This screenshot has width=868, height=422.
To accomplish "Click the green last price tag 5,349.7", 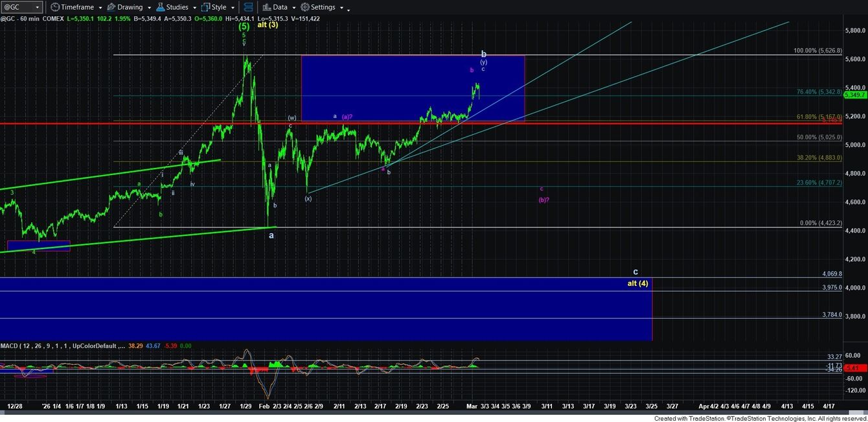I will click(855, 95).
